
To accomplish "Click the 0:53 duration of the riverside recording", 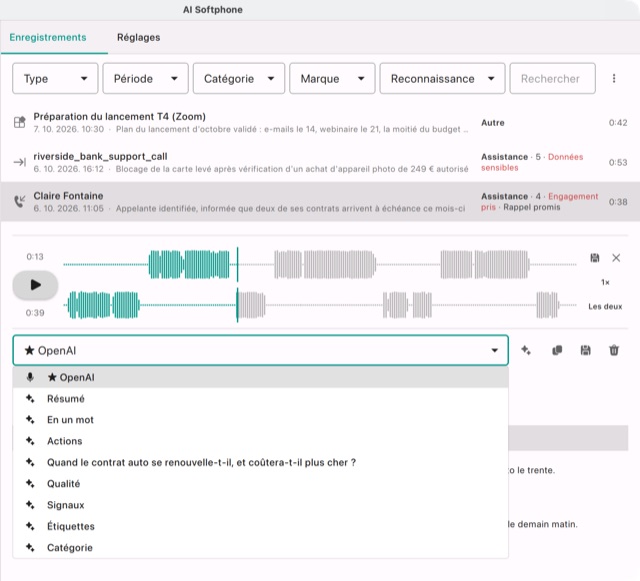I will click(x=618, y=162).
